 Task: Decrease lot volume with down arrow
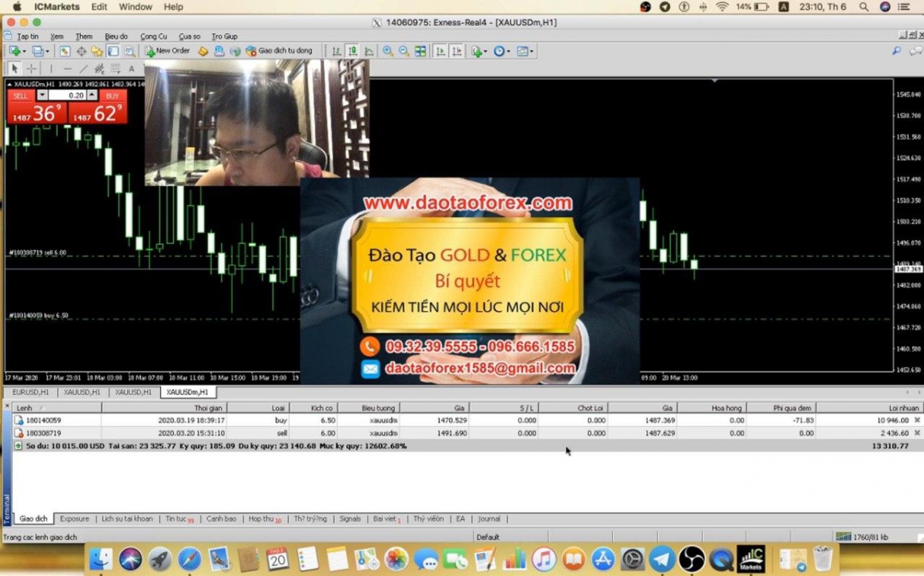tap(42, 95)
